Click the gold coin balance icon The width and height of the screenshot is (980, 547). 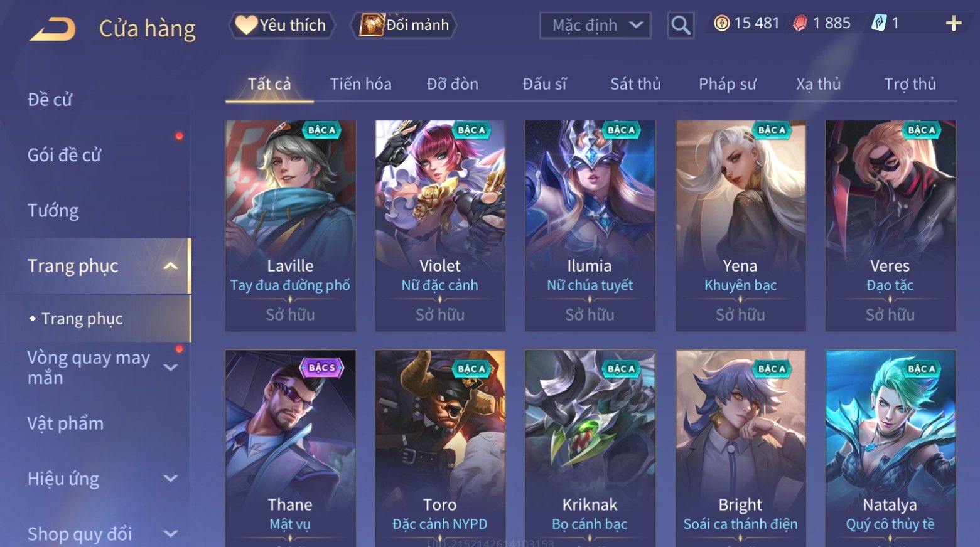722,24
